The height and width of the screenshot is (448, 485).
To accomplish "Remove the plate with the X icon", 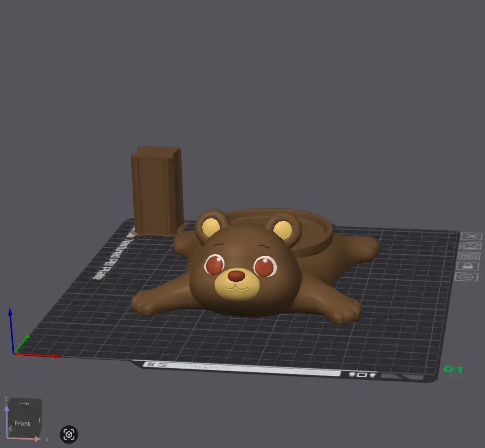I will (x=471, y=236).
